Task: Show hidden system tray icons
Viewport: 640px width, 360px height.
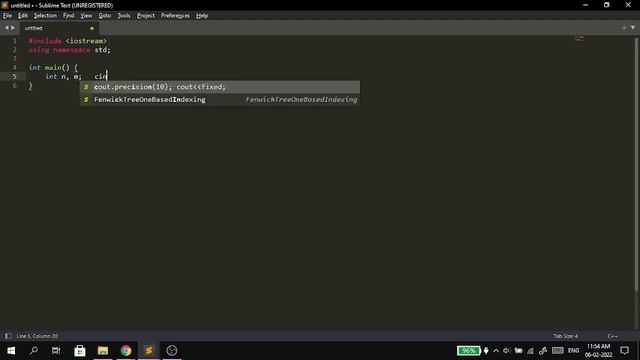Action: click(x=496, y=351)
